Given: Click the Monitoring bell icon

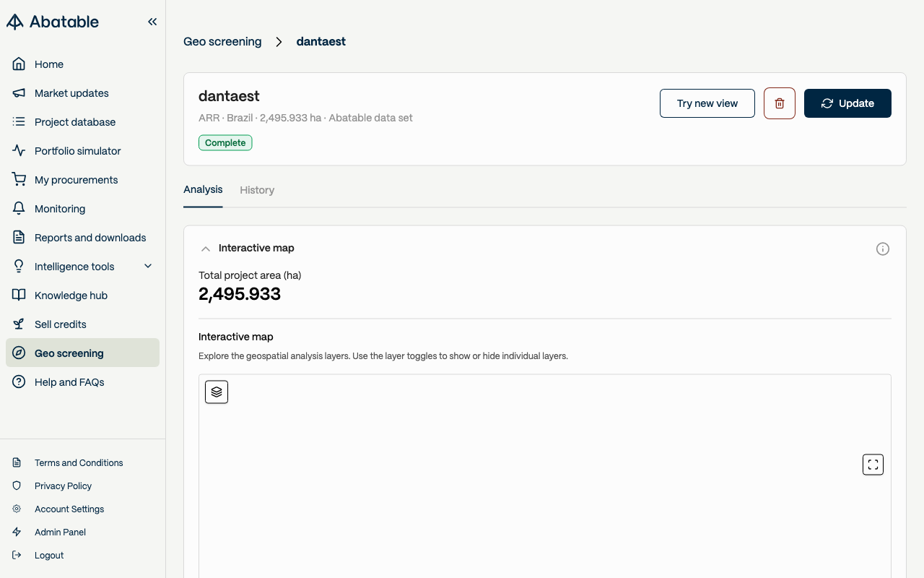Looking at the screenshot, I should (x=19, y=209).
